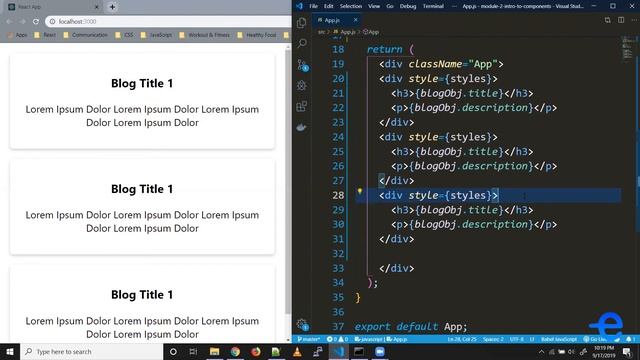This screenshot has width=640, height=360.
Task: Split the editor to the right
Action: pyautogui.click(x=621, y=20)
